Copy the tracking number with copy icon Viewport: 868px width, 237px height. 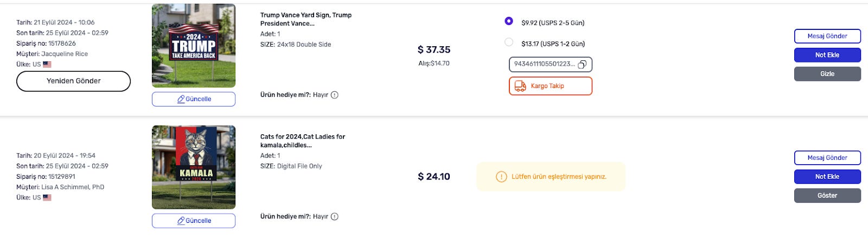(x=582, y=65)
